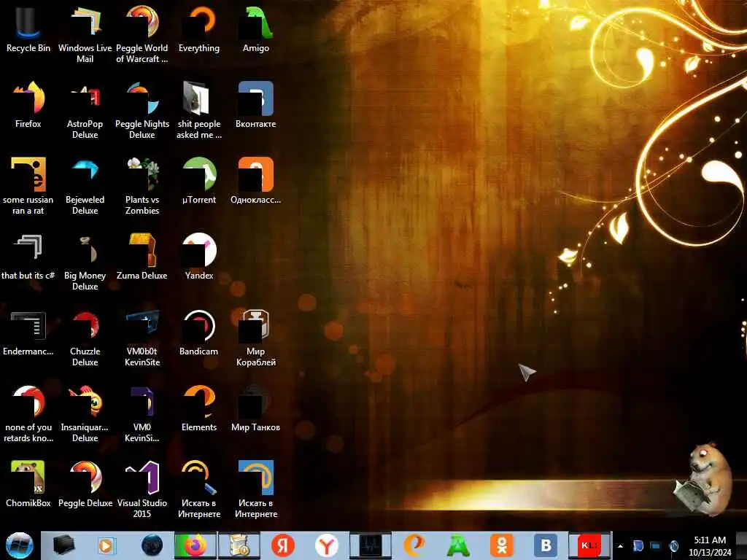The height and width of the screenshot is (560, 747).
Task: Expand the hidden tray icons arrow
Action: [x=620, y=546]
